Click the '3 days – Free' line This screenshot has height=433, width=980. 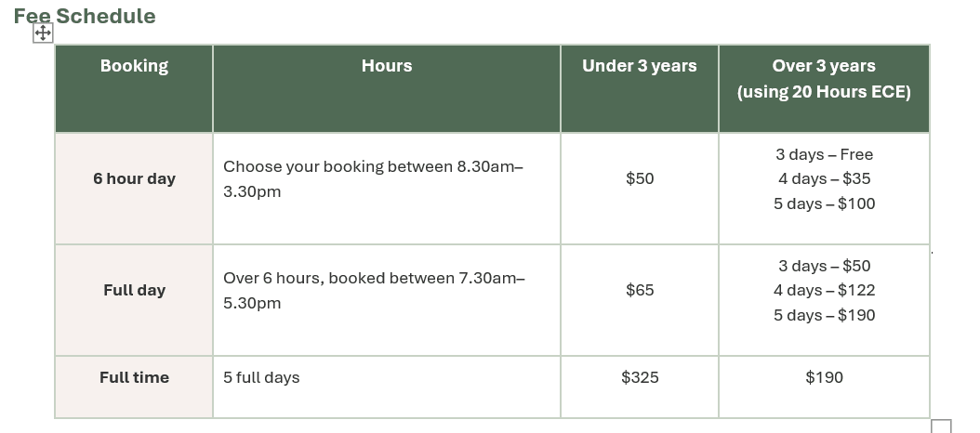tap(824, 154)
